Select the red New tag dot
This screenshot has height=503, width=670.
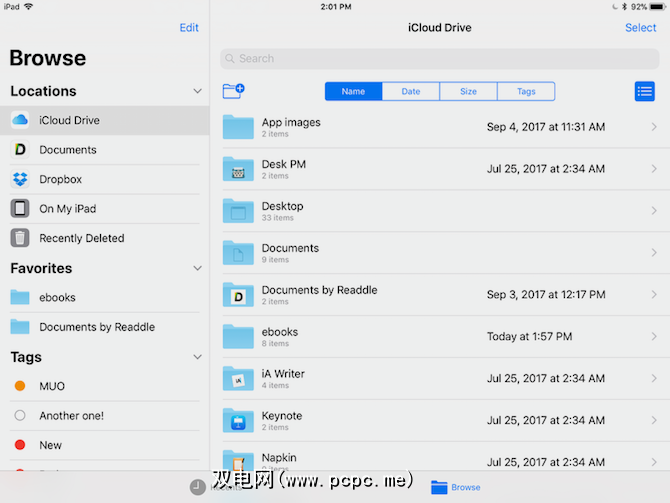(20, 445)
